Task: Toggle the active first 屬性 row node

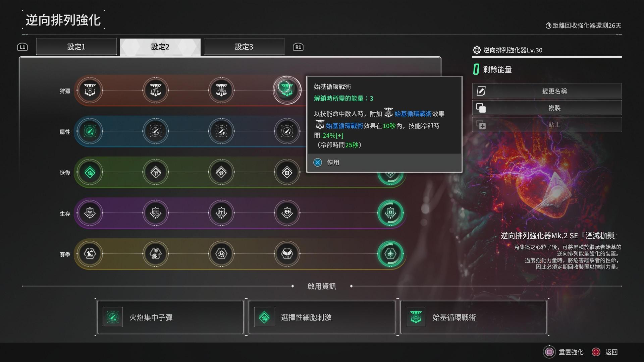Action: pos(90,131)
